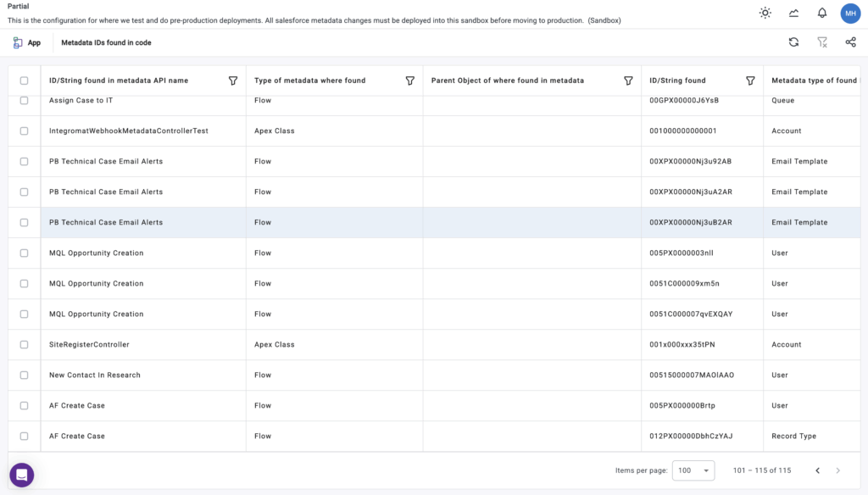868x495 pixels.
Task: Open the MH user avatar menu
Action: [x=850, y=13]
